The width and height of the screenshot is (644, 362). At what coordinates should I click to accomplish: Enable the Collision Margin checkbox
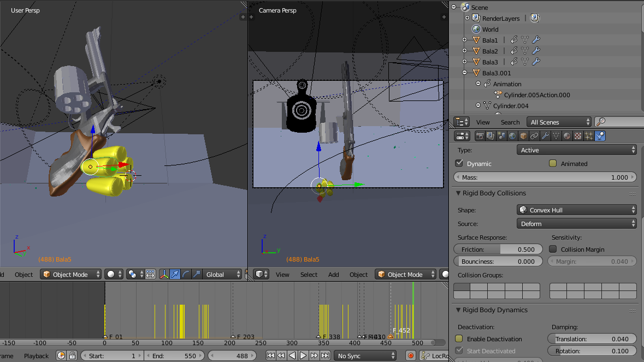[x=553, y=249]
